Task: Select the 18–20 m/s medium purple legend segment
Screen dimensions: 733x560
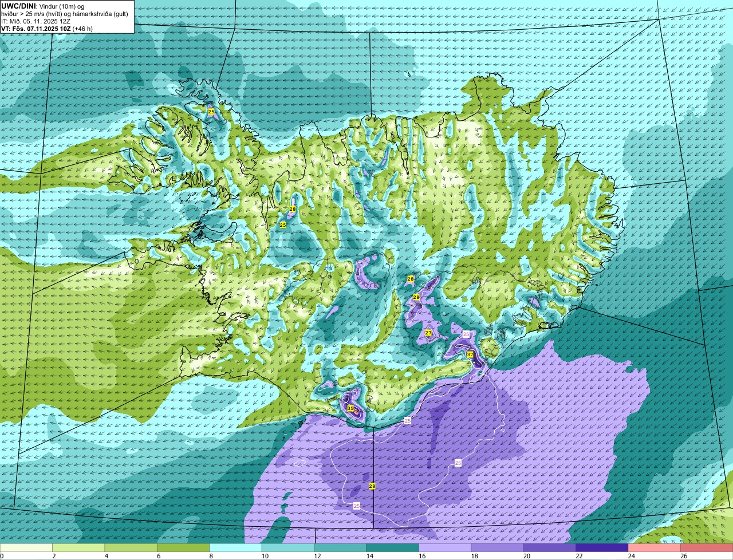Action: [x=498, y=547]
